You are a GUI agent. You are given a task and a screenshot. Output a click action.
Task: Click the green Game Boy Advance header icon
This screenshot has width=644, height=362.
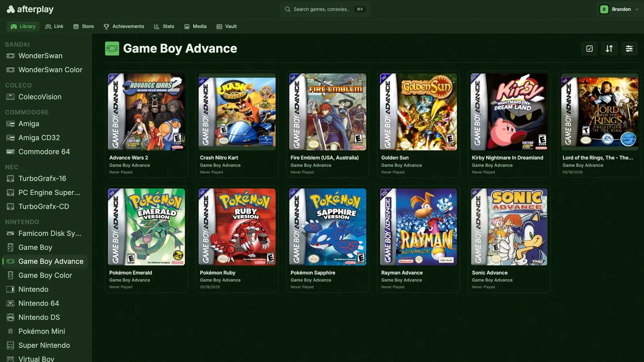pyautogui.click(x=112, y=49)
